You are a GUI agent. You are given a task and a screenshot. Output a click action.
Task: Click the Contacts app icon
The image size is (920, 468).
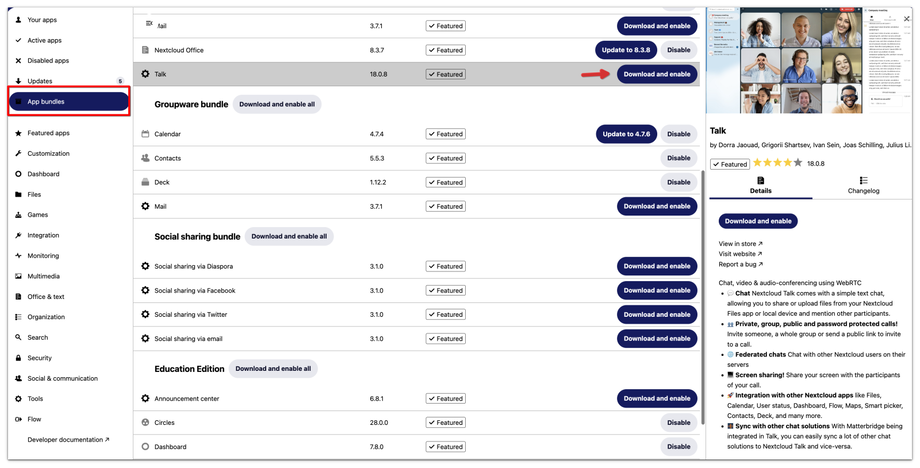(146, 158)
